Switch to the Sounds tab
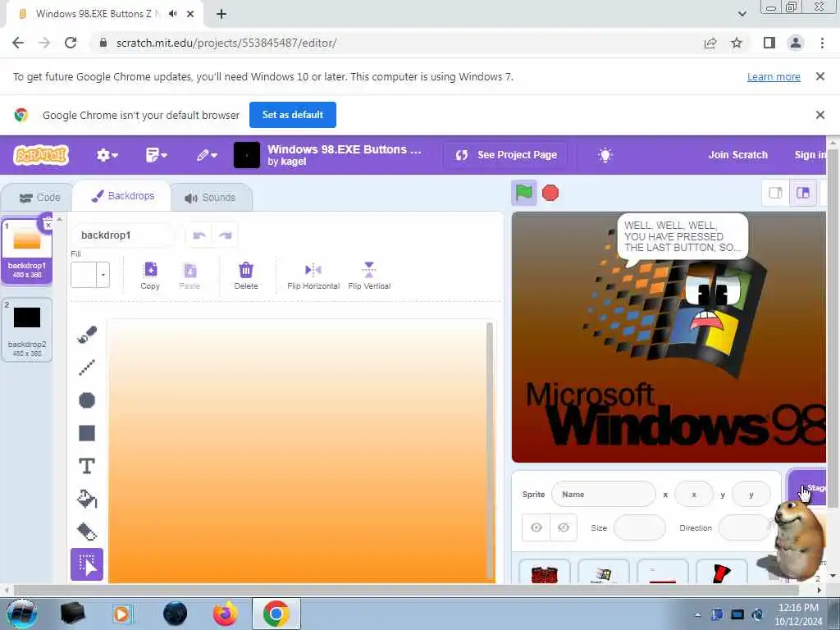Image resolution: width=840 pixels, height=630 pixels. [211, 198]
